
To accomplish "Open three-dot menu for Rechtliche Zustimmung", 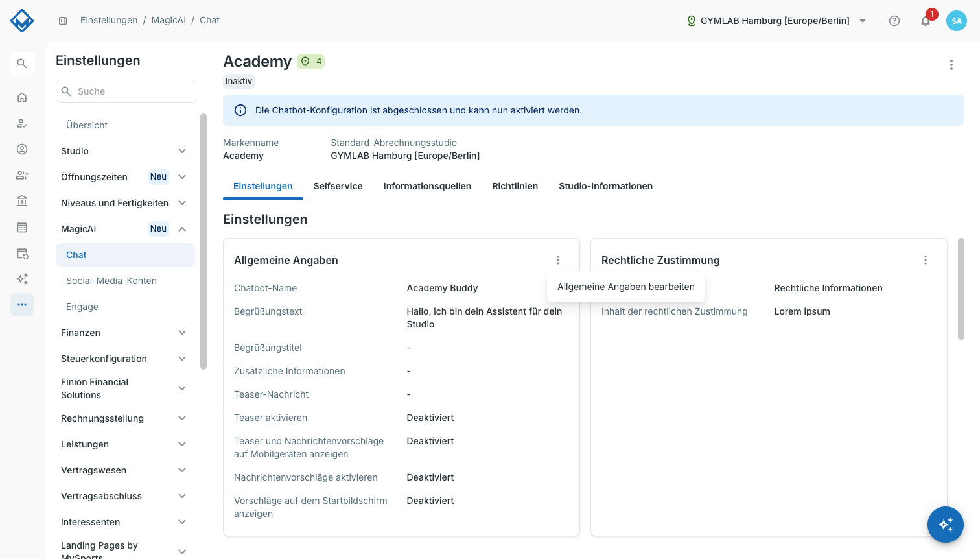I will tap(926, 260).
